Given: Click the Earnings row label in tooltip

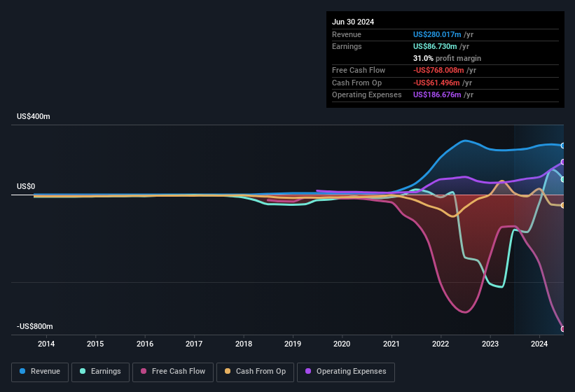Looking at the screenshot, I should coord(347,46).
